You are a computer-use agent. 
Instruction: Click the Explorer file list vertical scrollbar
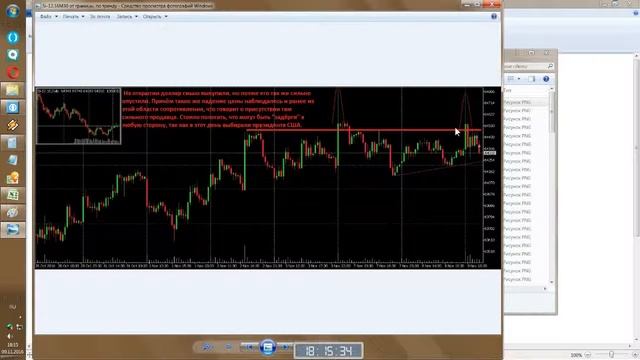(552, 186)
